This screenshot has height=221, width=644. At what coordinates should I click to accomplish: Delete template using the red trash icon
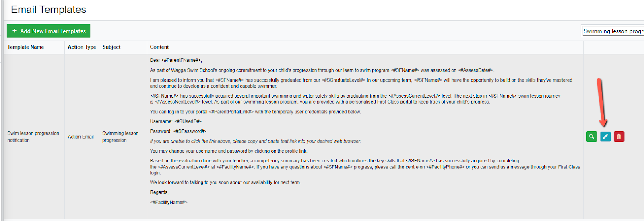tap(619, 137)
